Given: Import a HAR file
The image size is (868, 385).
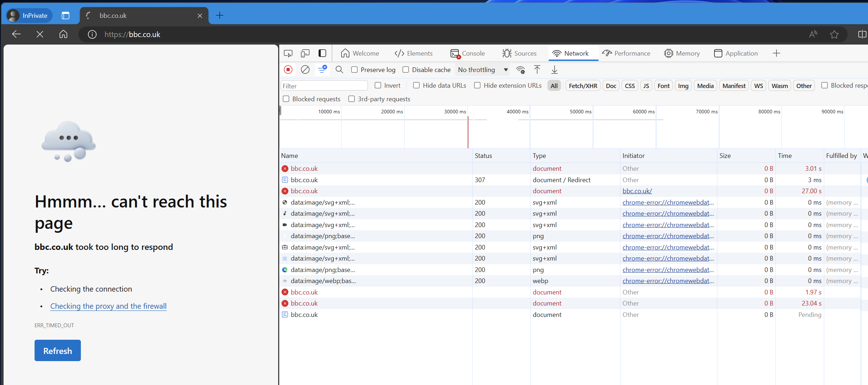Looking at the screenshot, I should point(537,70).
